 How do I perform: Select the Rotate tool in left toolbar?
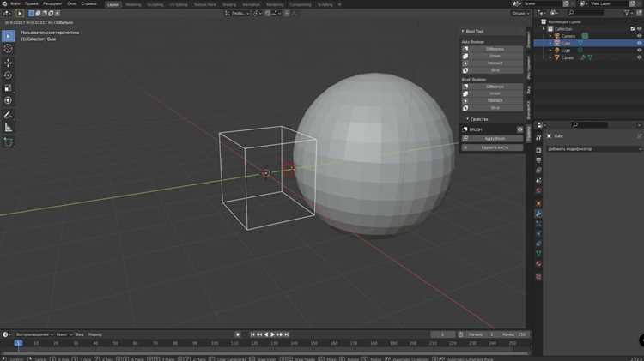point(8,75)
